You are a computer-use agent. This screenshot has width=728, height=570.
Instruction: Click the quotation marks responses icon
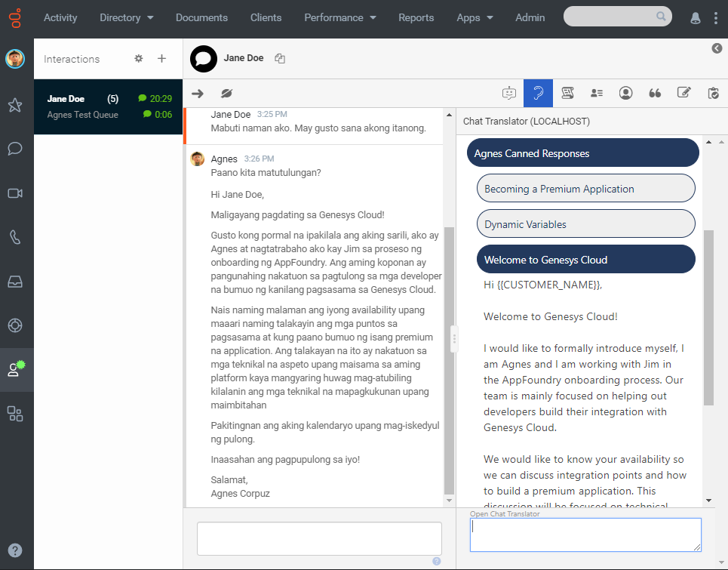pos(655,94)
